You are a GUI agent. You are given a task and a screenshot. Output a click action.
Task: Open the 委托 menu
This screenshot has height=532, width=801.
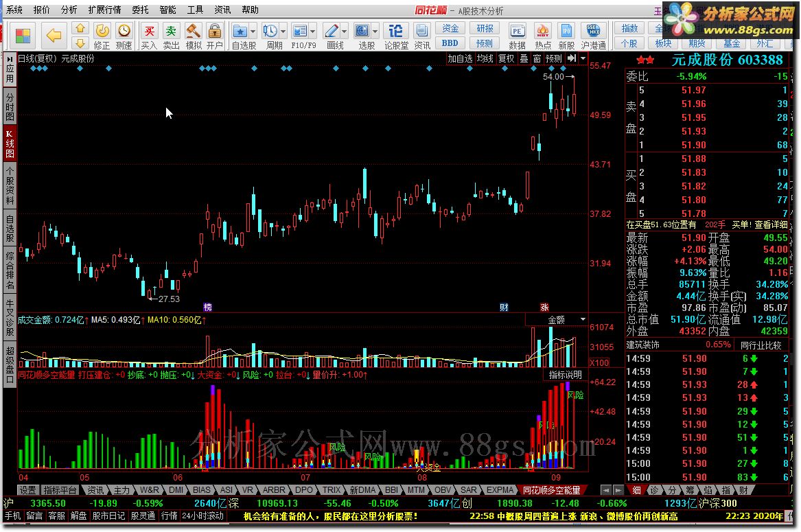point(140,10)
